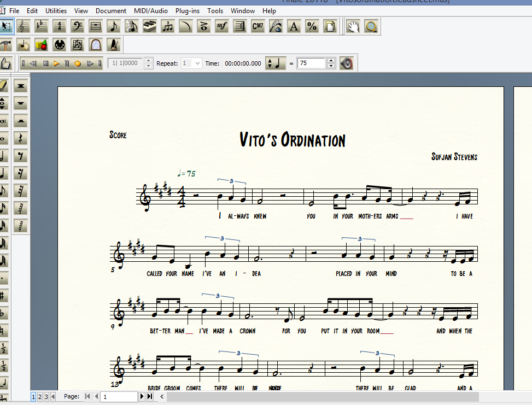Open the Repeat dropdown
532x405 pixels.
(197, 63)
